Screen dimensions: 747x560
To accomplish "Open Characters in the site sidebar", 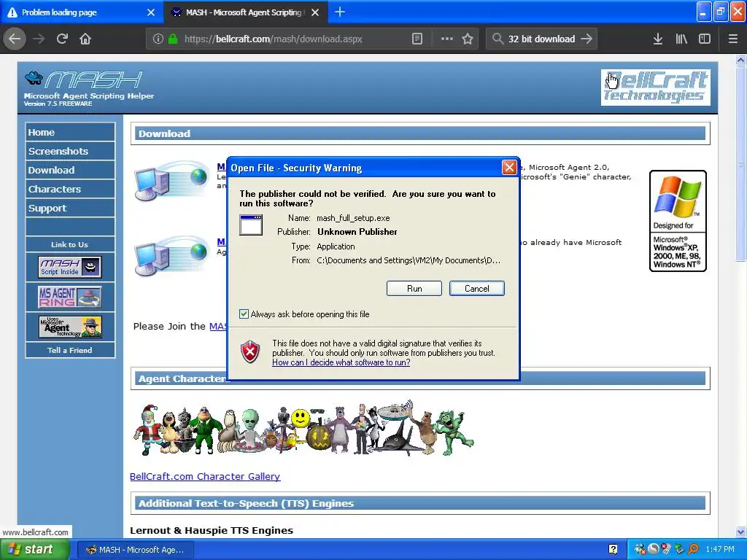I will click(x=70, y=189).
